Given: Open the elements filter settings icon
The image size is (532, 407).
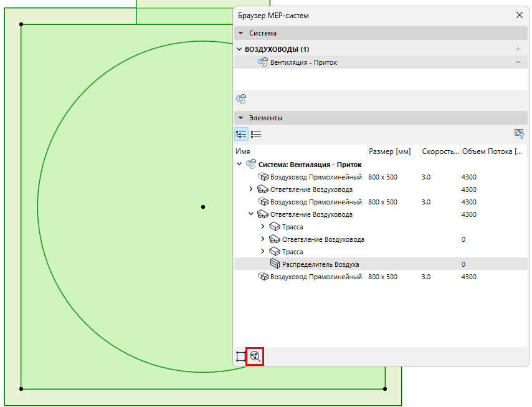Looking at the screenshot, I should click(519, 134).
